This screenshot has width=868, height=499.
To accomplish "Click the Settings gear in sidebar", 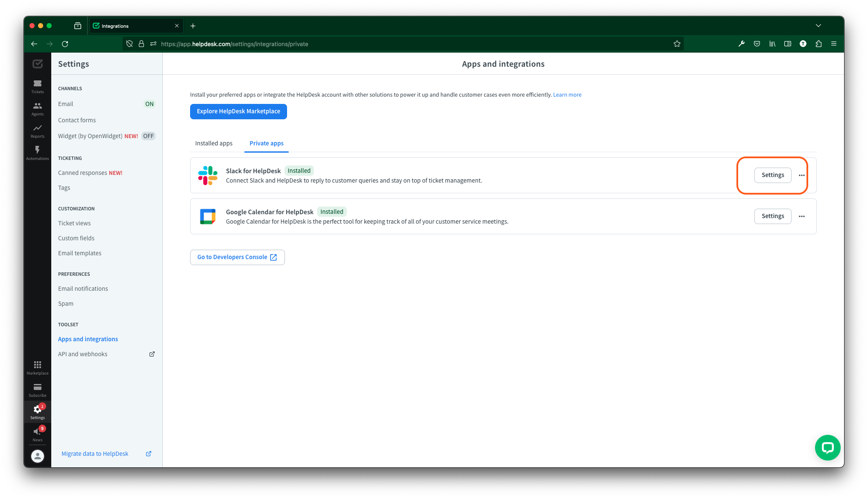I will [x=38, y=412].
